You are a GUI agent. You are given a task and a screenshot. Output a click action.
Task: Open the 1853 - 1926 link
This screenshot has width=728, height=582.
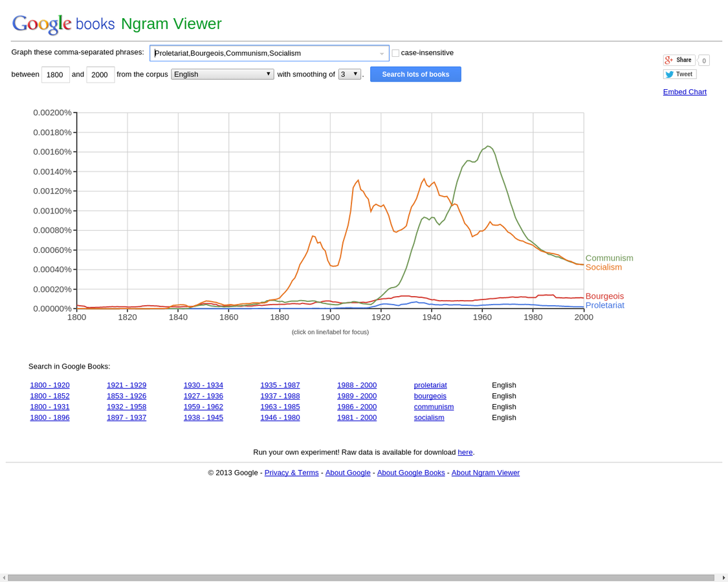tap(126, 396)
